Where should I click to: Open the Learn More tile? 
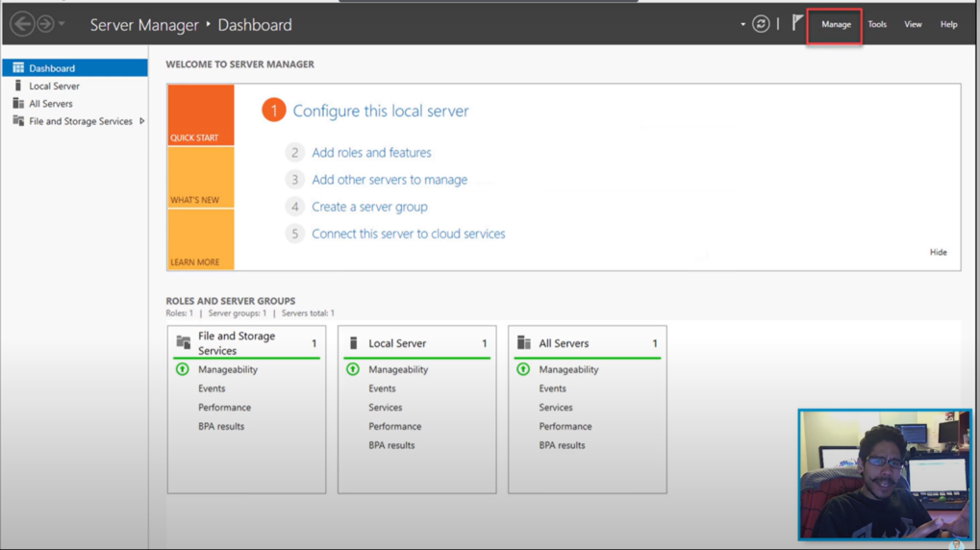201,239
